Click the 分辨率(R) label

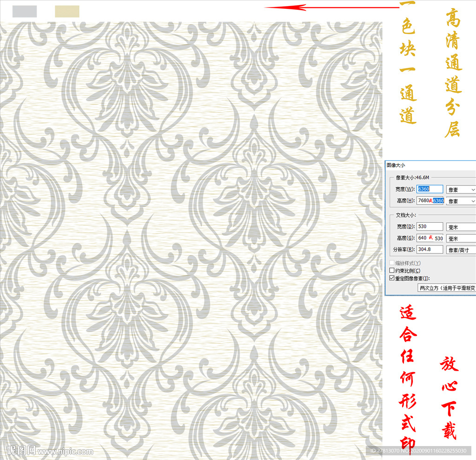(404, 249)
